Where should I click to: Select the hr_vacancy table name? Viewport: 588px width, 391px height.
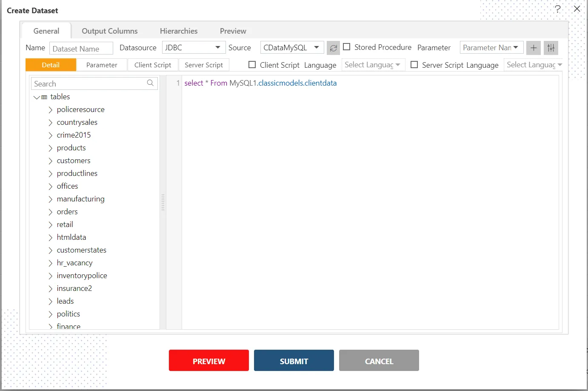[x=74, y=263]
